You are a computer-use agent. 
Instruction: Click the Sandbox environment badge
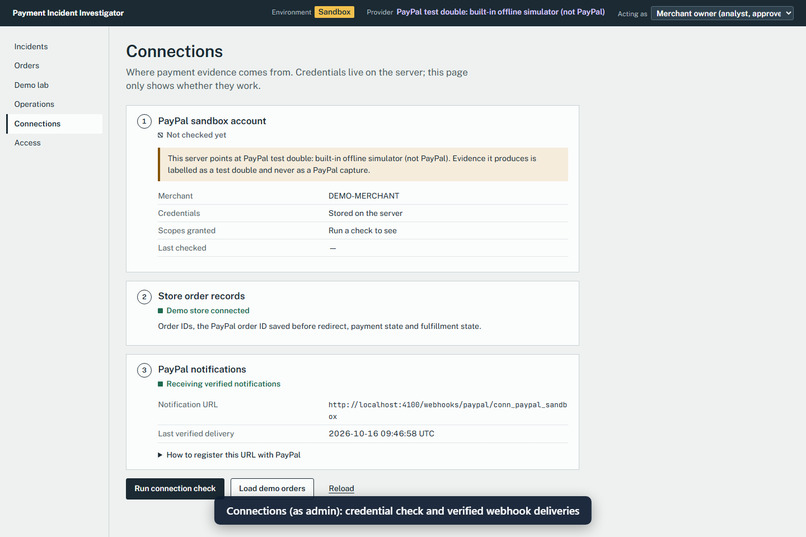pyautogui.click(x=334, y=12)
